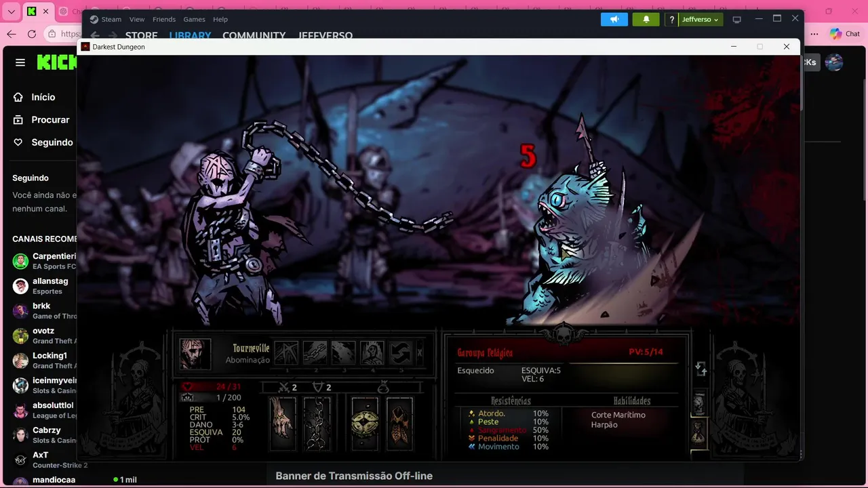The height and width of the screenshot is (488, 868).
Task: Activate the Transform swap-arrows skill icon
Action: click(x=400, y=353)
